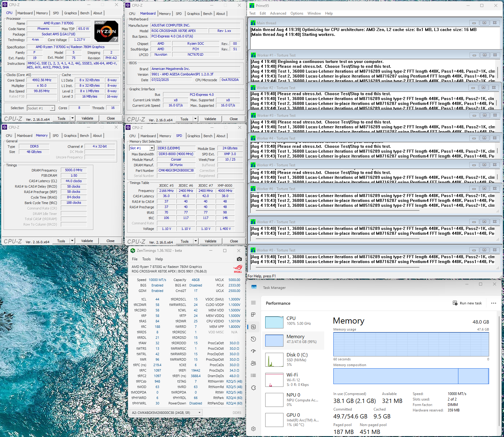The width and height of the screenshot is (504, 437).
Task: Open Socket #1 selection dropdown in CPU-Z
Action: tap(52, 108)
